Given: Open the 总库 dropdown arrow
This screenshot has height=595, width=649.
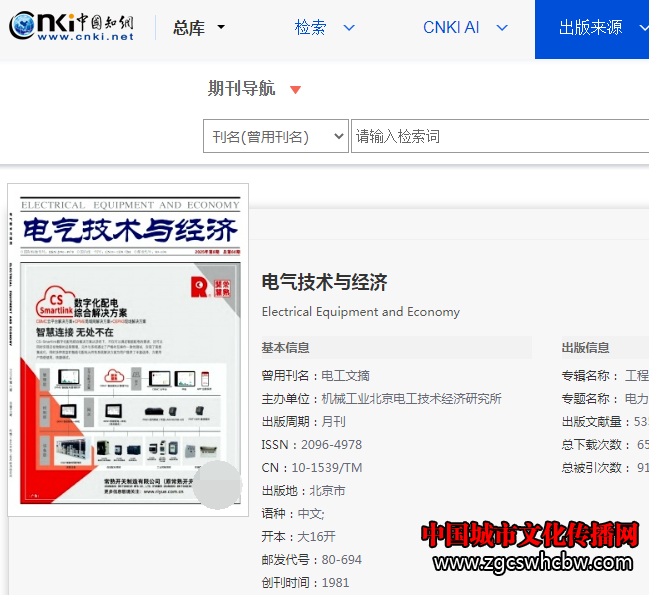Looking at the screenshot, I should coord(221,28).
